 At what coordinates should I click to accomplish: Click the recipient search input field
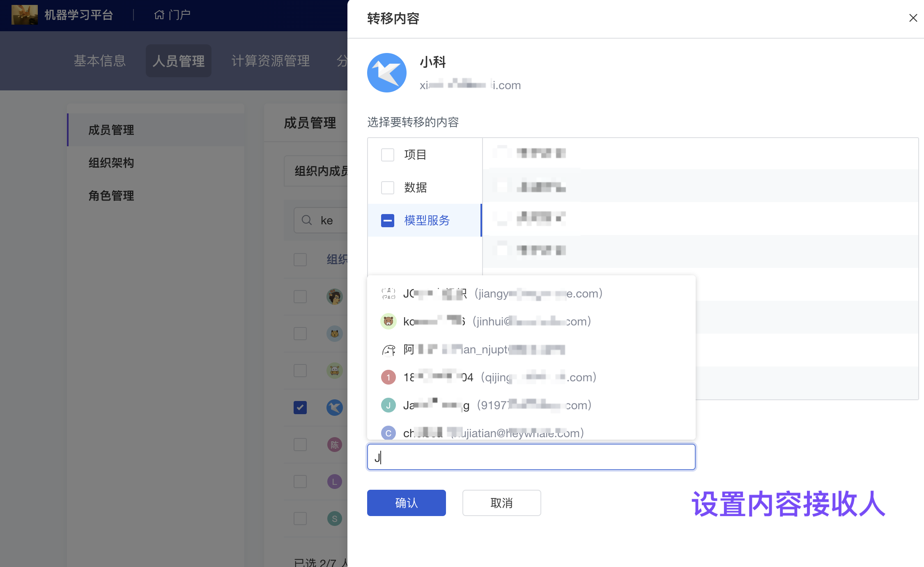click(x=531, y=457)
